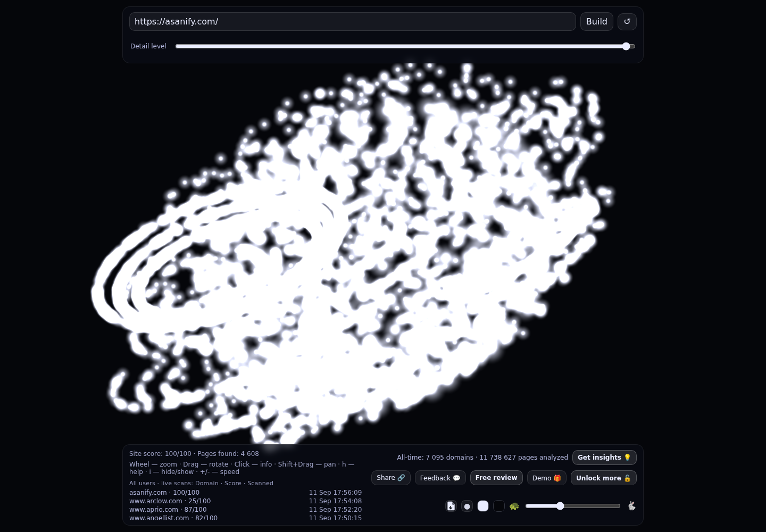Image resolution: width=766 pixels, height=532 pixels.
Task: Click the Detail level slider handle
Action: coord(626,46)
